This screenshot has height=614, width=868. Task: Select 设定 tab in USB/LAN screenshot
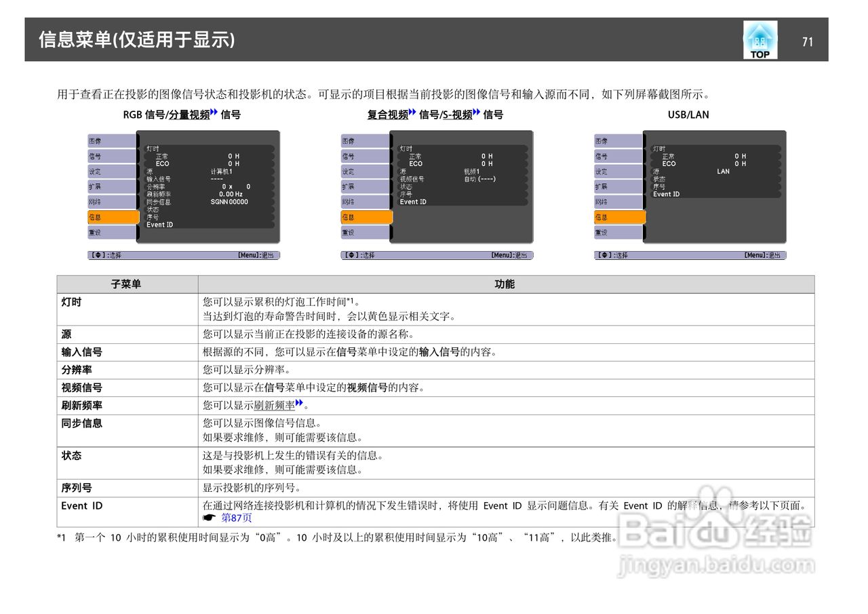[620, 172]
